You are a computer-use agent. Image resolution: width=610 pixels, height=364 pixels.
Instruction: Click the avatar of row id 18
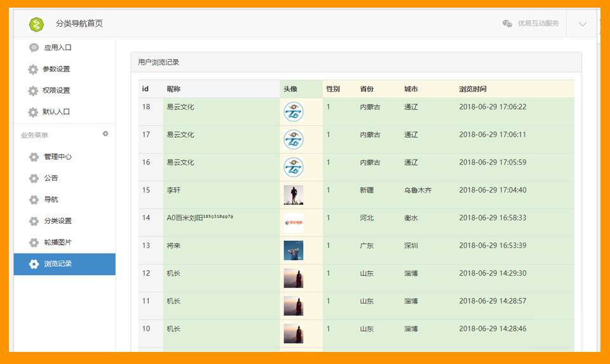pyautogui.click(x=294, y=112)
